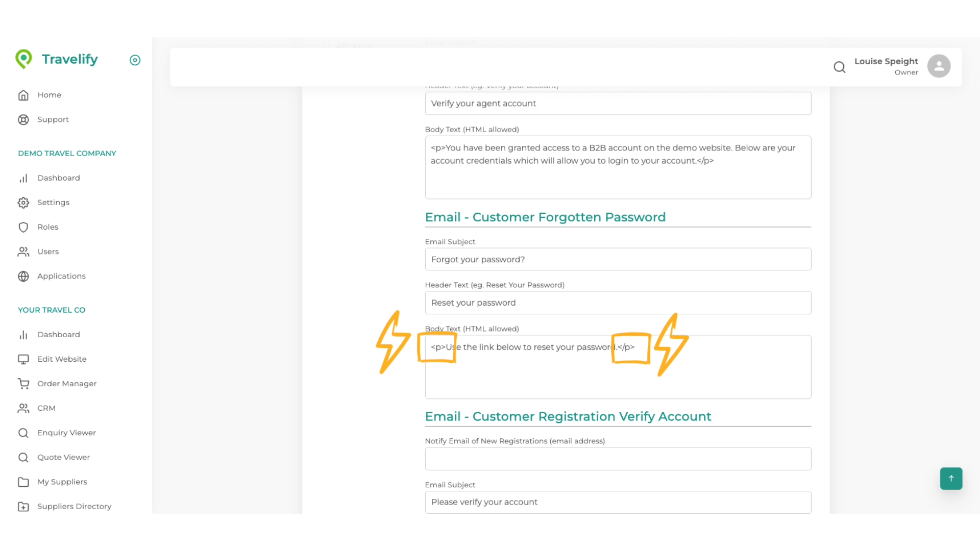Image resolution: width=980 pixels, height=551 pixels.
Task: Click the My Suppliers folder icon
Action: [x=23, y=482]
